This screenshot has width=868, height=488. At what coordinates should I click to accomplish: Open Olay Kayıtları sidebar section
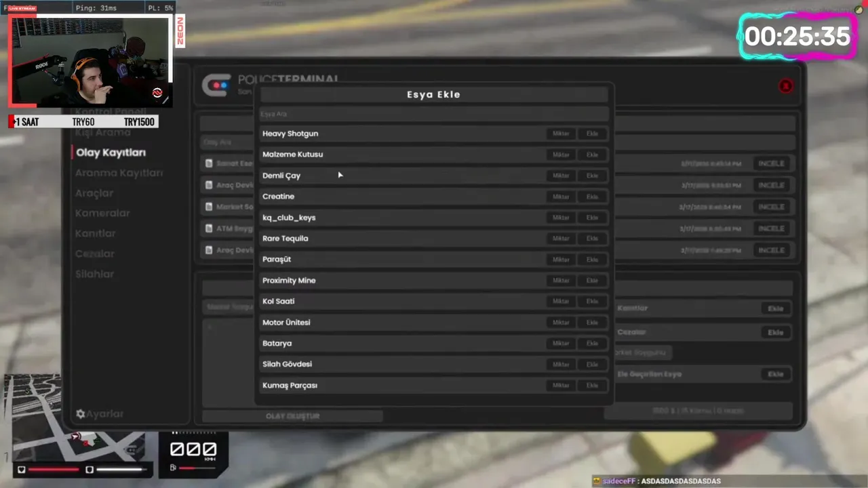(x=111, y=153)
